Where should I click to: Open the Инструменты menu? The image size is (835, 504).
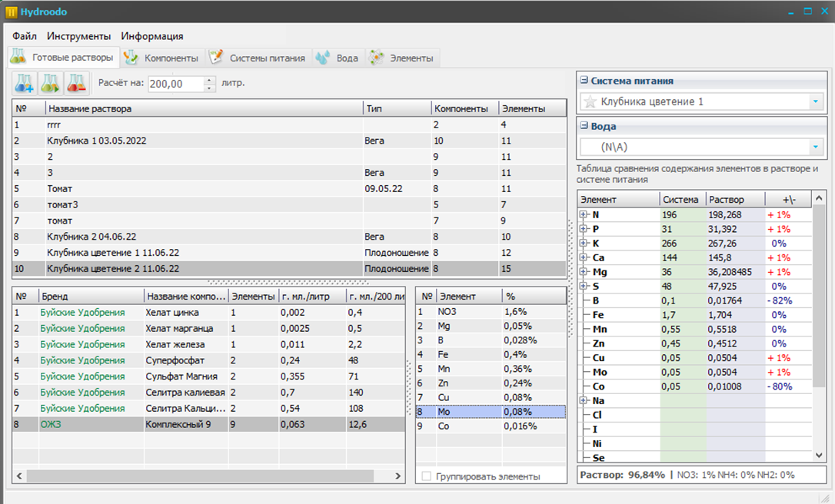pos(78,36)
